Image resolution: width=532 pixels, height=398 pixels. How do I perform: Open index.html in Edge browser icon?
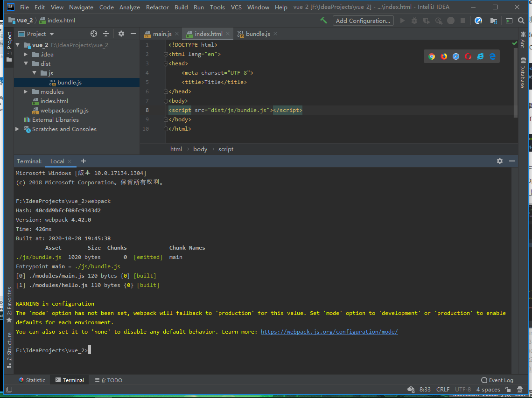point(492,56)
